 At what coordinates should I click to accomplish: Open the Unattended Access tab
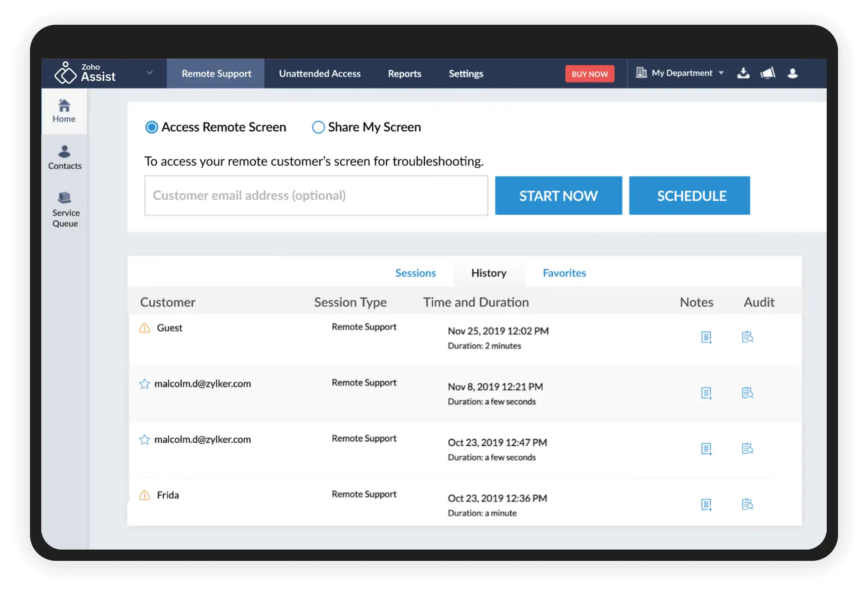point(320,73)
